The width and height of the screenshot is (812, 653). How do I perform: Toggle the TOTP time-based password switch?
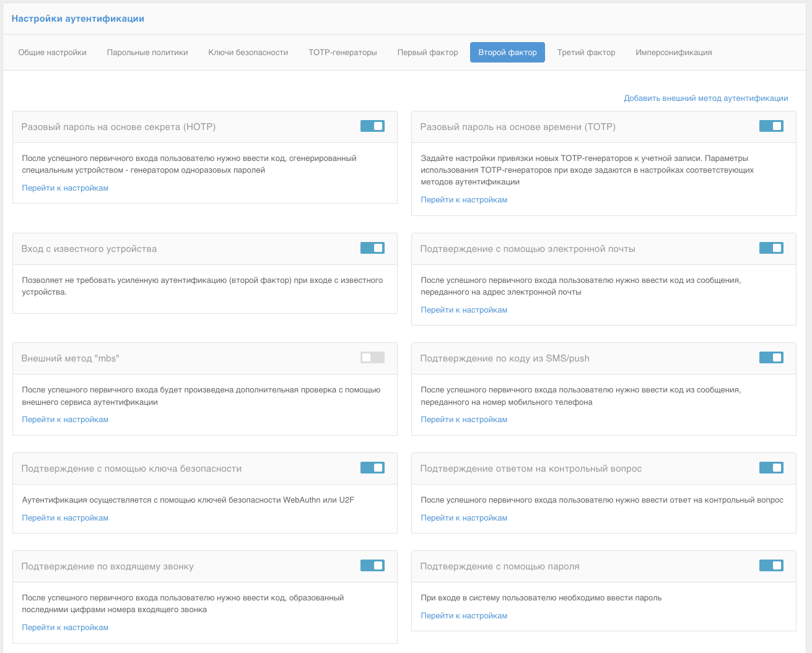tap(771, 126)
